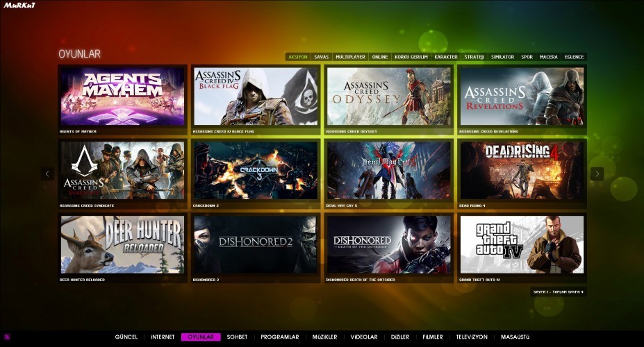Select the SAVAS category tab

point(321,57)
